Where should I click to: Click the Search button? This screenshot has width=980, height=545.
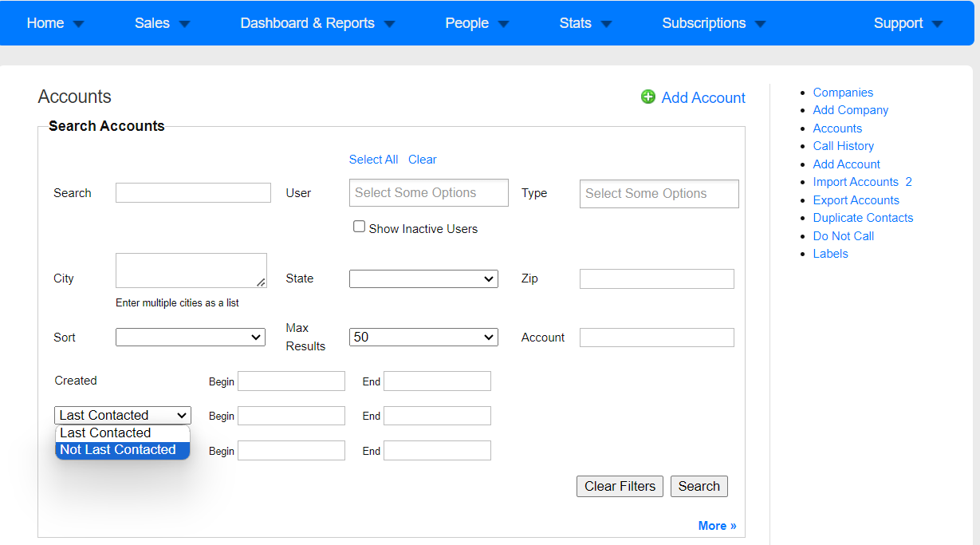[699, 486]
